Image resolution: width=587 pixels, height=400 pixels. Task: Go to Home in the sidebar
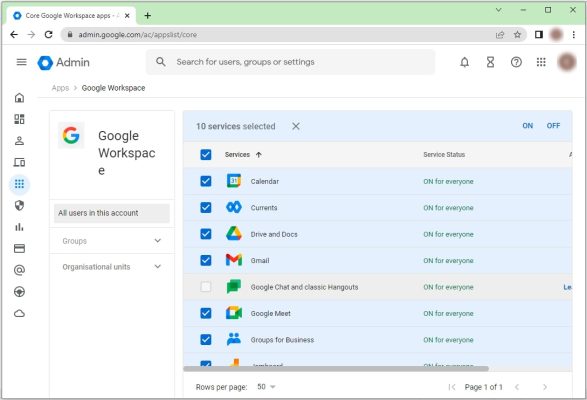click(x=19, y=98)
